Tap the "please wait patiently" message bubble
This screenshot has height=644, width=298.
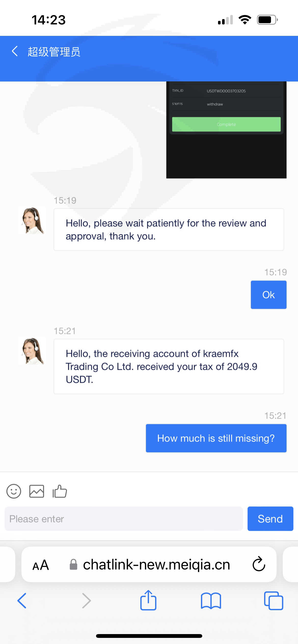click(x=169, y=229)
